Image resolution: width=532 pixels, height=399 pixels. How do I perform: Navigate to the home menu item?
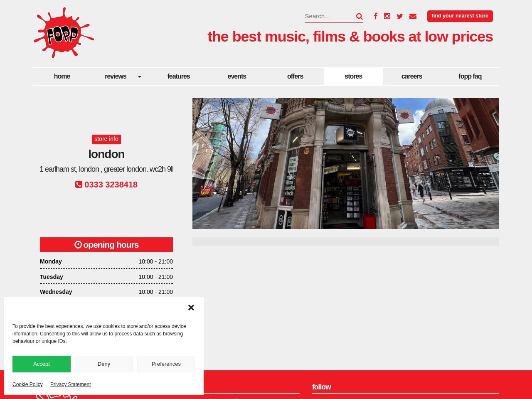click(x=62, y=76)
